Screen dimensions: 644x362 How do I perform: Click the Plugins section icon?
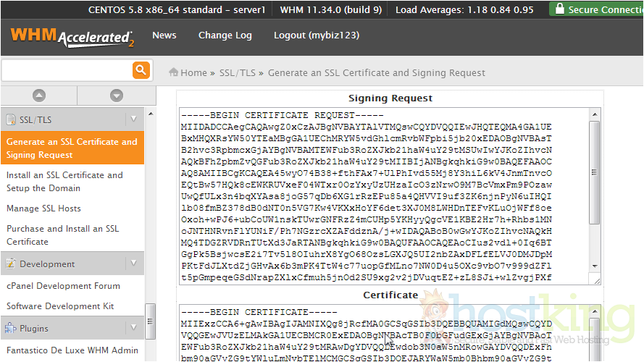[x=10, y=329]
